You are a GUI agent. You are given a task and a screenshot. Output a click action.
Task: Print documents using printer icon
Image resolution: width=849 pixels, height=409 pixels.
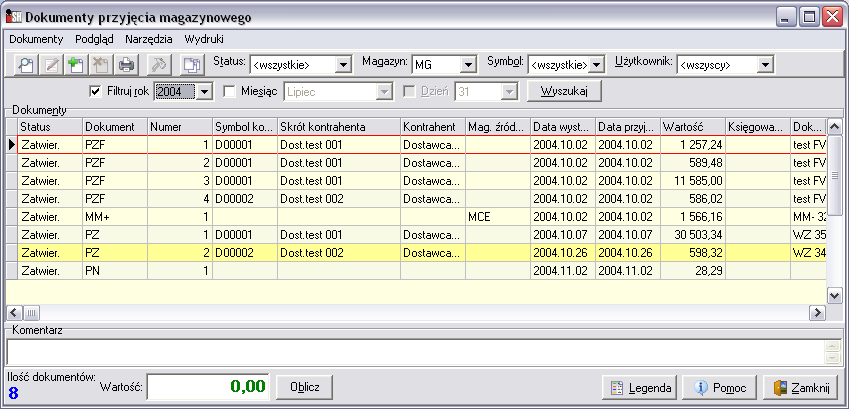127,65
